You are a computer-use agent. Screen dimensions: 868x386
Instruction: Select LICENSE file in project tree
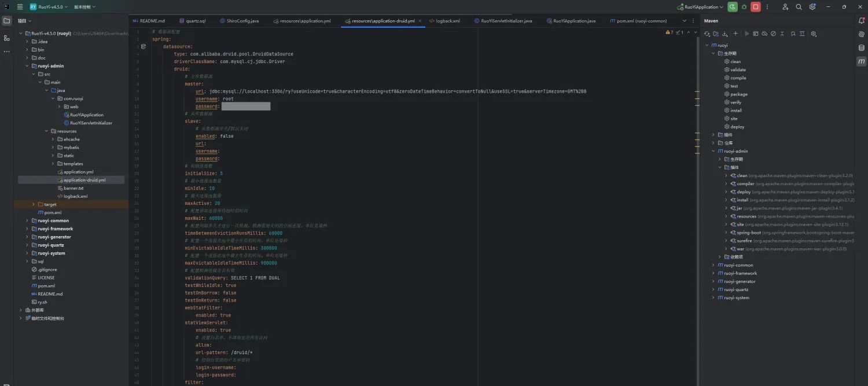43,278
